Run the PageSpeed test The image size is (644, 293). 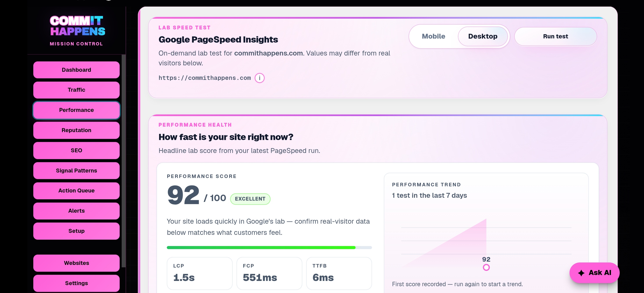[555, 36]
